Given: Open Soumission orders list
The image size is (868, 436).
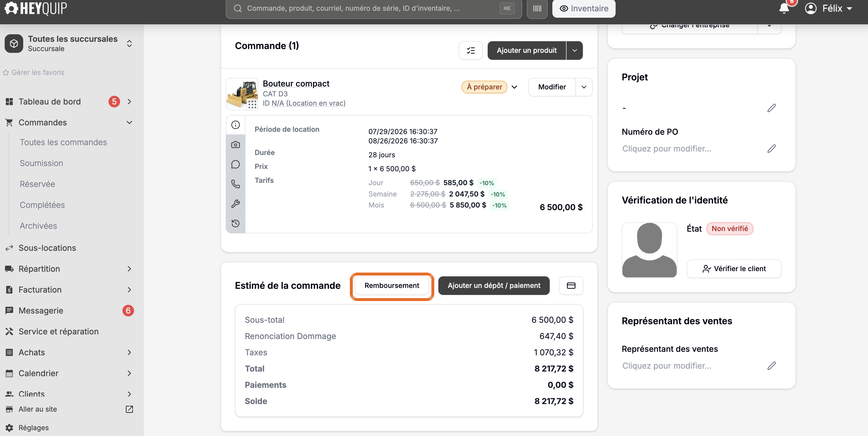Looking at the screenshot, I should click(41, 163).
